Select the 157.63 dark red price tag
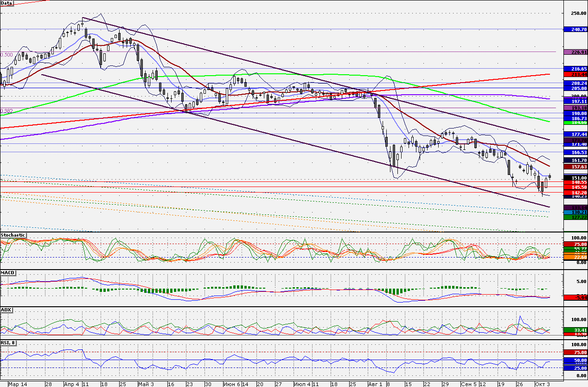 [x=575, y=167]
